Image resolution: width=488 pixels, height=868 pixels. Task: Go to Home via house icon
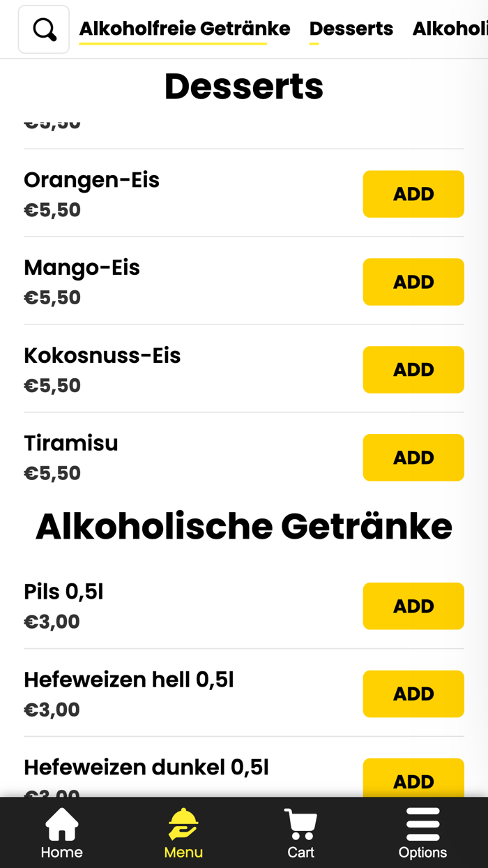tap(61, 832)
